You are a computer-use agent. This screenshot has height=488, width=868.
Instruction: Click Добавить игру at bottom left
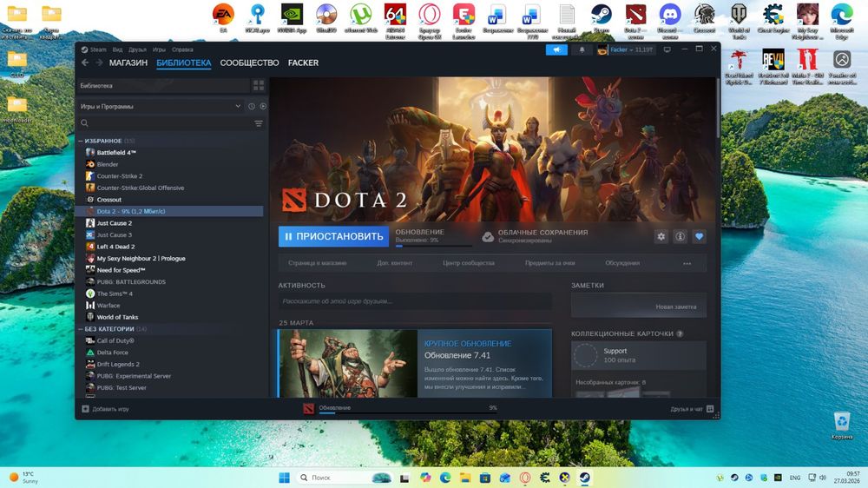[x=106, y=409]
